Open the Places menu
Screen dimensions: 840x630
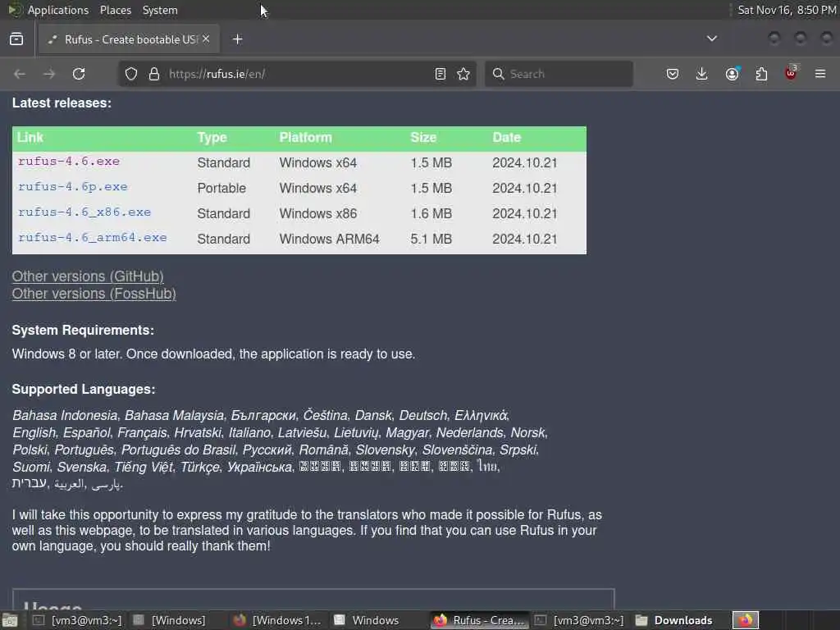tap(115, 10)
